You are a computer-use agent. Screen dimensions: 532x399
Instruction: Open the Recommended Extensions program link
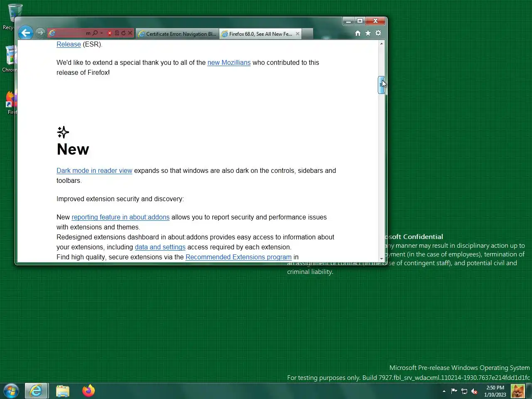tap(239, 257)
